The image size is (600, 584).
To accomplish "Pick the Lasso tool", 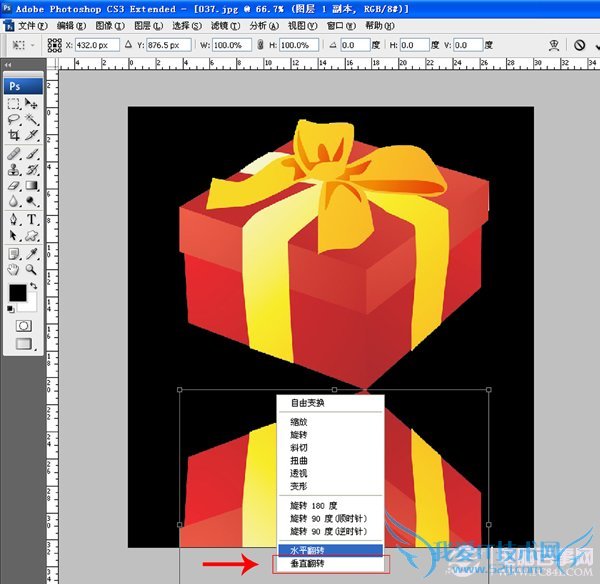I will 14,120.
